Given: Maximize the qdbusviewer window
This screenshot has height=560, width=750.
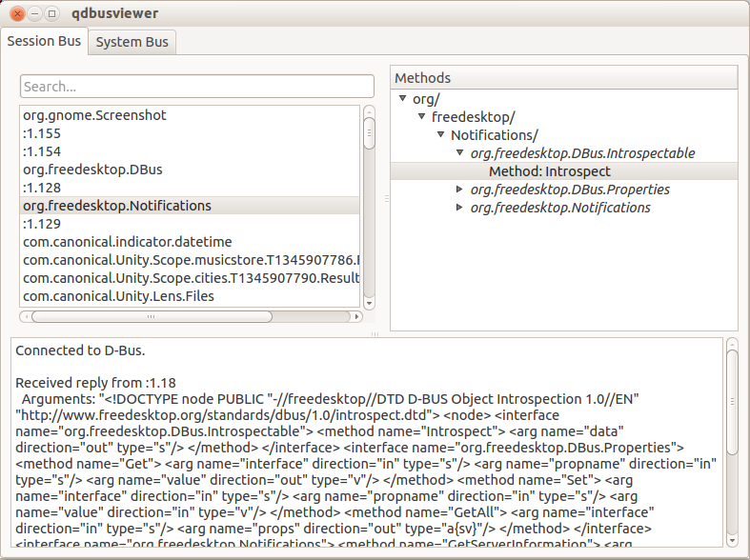Looking at the screenshot, I should click(51, 13).
